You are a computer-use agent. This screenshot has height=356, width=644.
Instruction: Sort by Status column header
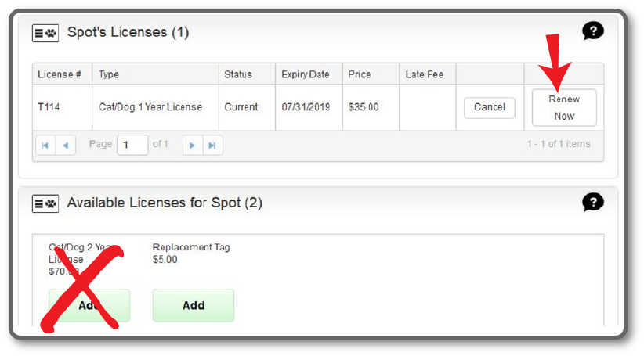pyautogui.click(x=248, y=74)
